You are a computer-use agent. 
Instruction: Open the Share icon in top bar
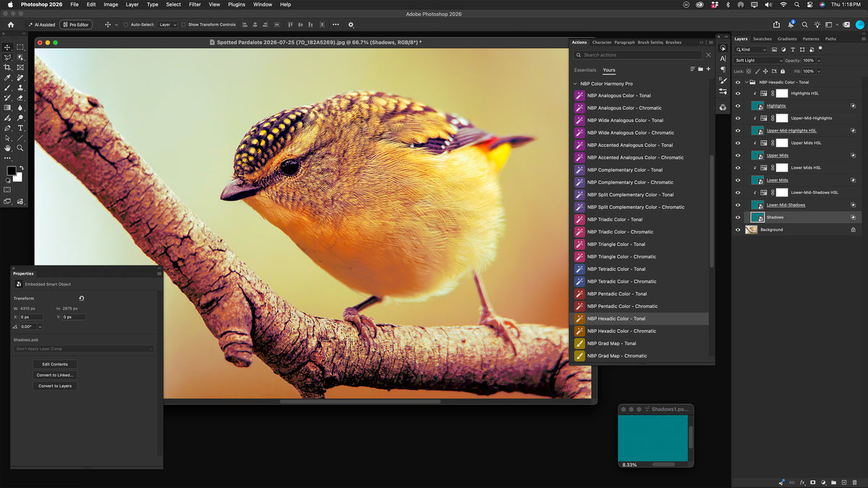tap(776, 25)
